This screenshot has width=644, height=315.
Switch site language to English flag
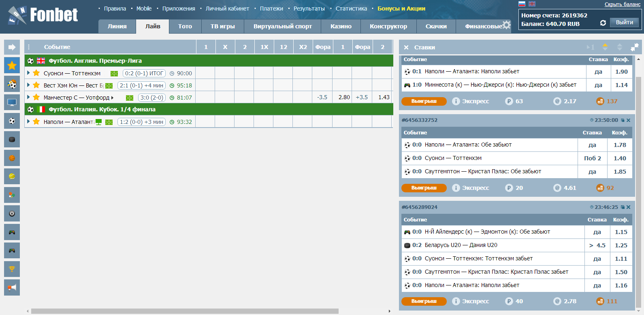click(x=532, y=4)
